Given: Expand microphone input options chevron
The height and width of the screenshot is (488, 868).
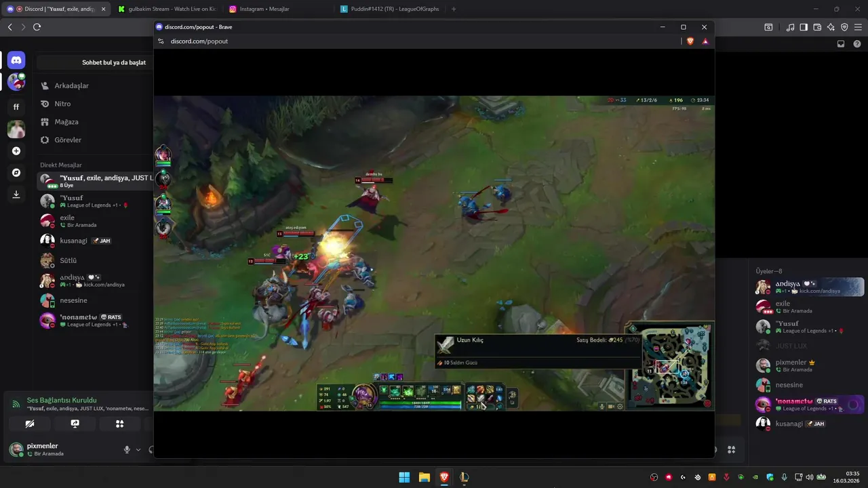Looking at the screenshot, I should click(138, 449).
